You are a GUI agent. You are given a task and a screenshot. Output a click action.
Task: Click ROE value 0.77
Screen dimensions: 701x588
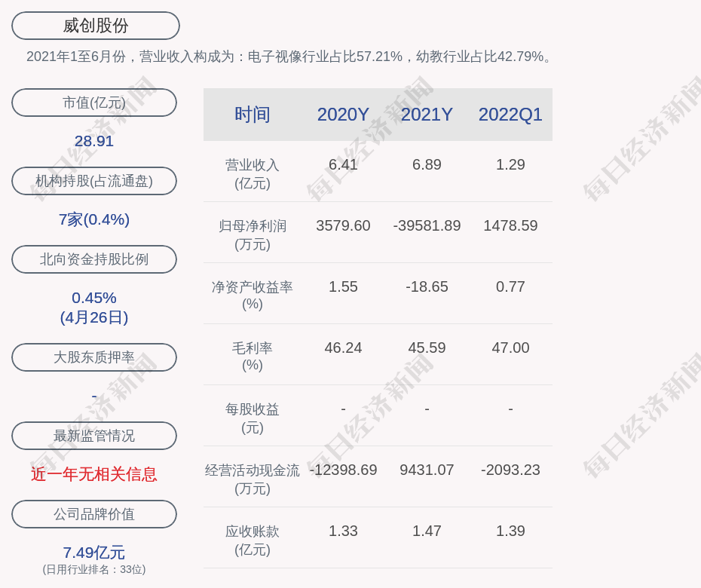(510, 286)
